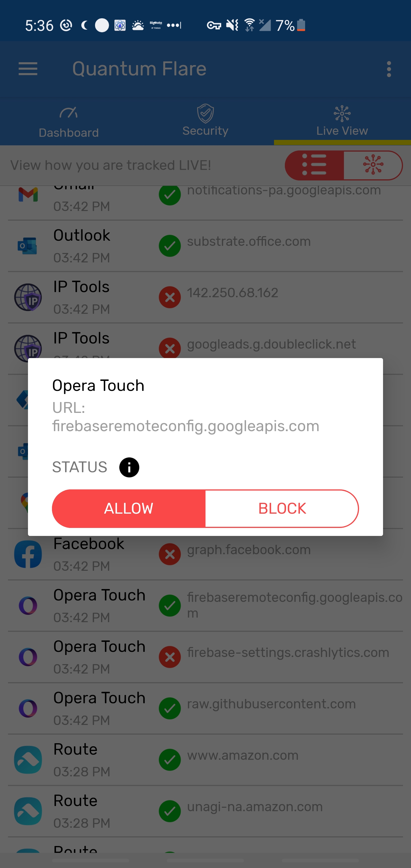
Task: Select ALLOW for Opera Touch
Action: 129,509
